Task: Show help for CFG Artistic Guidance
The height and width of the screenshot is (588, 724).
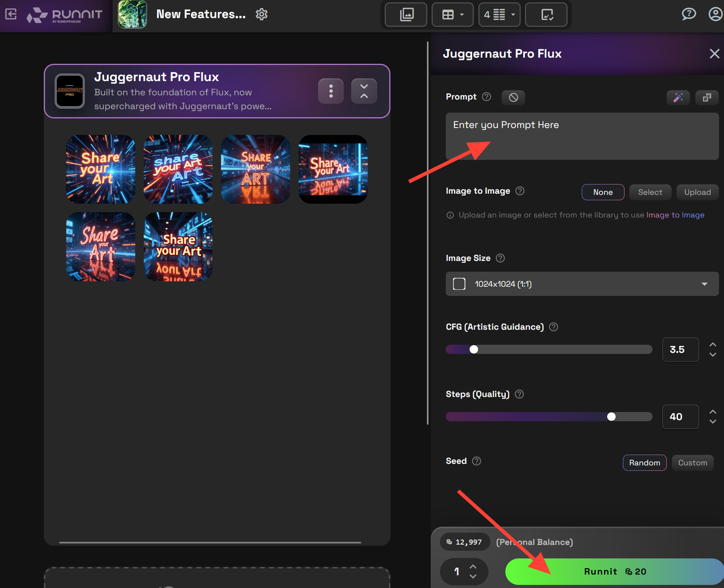Action: click(554, 327)
